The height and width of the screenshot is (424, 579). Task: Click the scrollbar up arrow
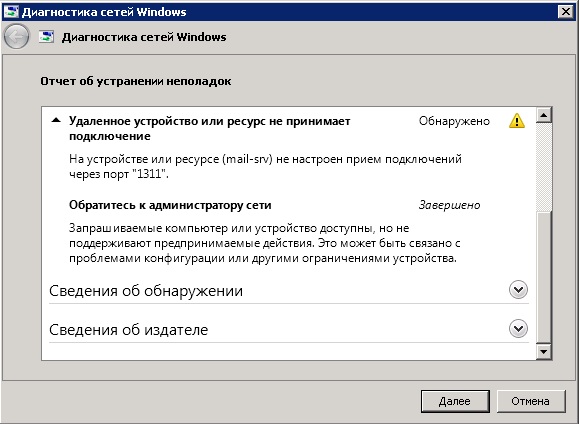pos(544,115)
